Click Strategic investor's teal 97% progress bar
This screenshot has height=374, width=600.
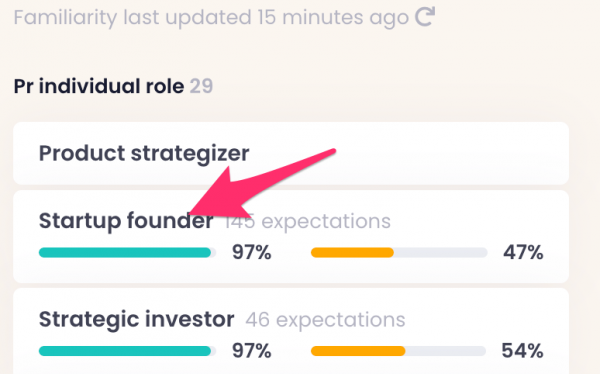tap(127, 351)
